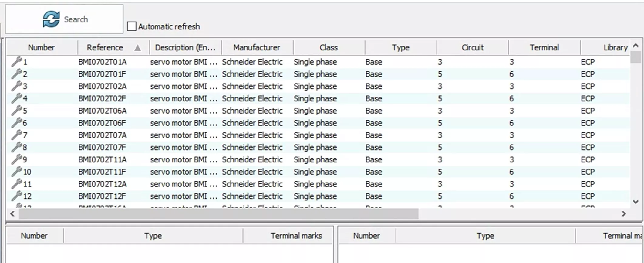
Task: Sort by Reference column header
Action: 113,47
